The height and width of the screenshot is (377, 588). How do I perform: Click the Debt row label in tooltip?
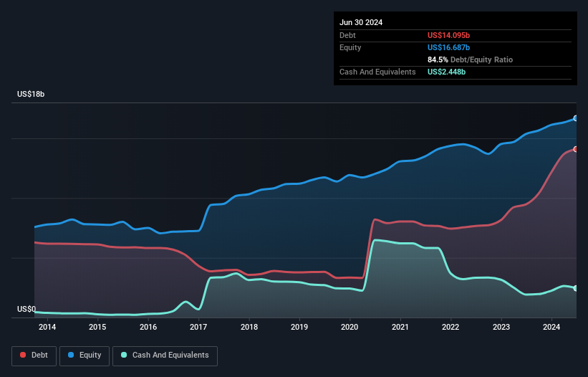tap(347, 35)
